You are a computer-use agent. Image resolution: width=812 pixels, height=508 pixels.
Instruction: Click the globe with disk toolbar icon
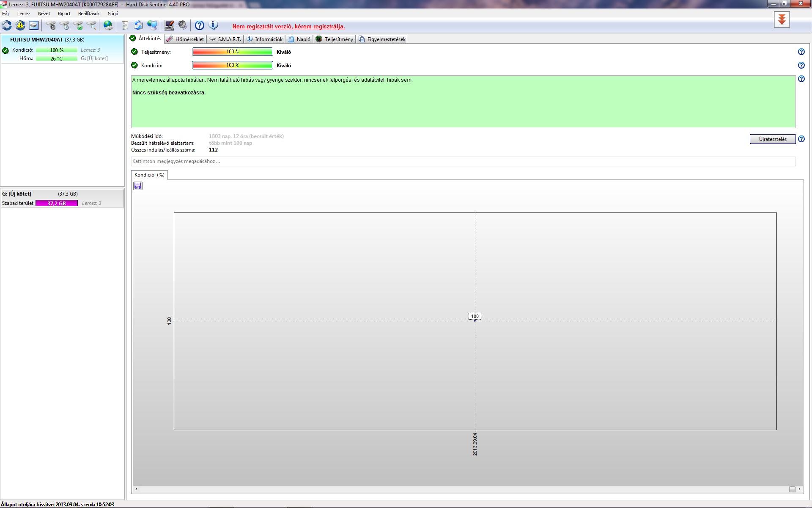[x=108, y=26]
